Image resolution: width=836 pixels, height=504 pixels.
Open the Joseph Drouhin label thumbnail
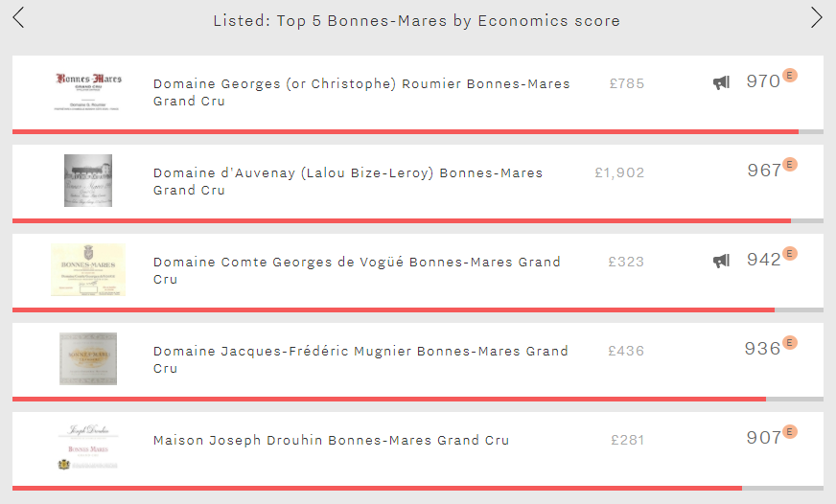click(88, 447)
